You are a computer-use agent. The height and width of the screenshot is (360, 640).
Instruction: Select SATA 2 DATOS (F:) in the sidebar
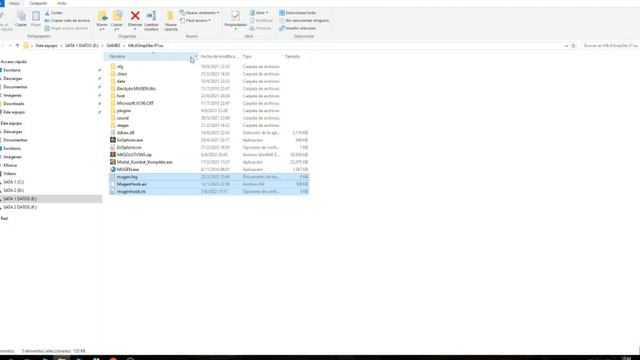(20, 207)
